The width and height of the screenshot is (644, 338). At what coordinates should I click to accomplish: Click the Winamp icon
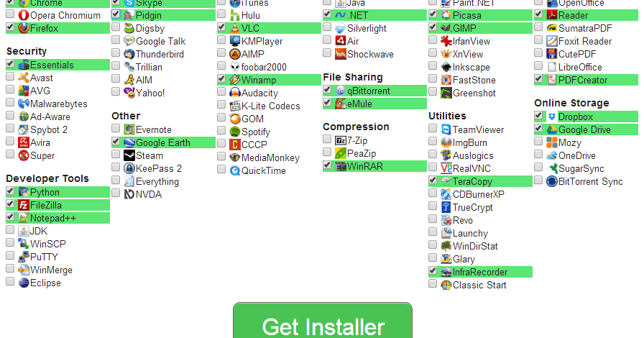[235, 80]
